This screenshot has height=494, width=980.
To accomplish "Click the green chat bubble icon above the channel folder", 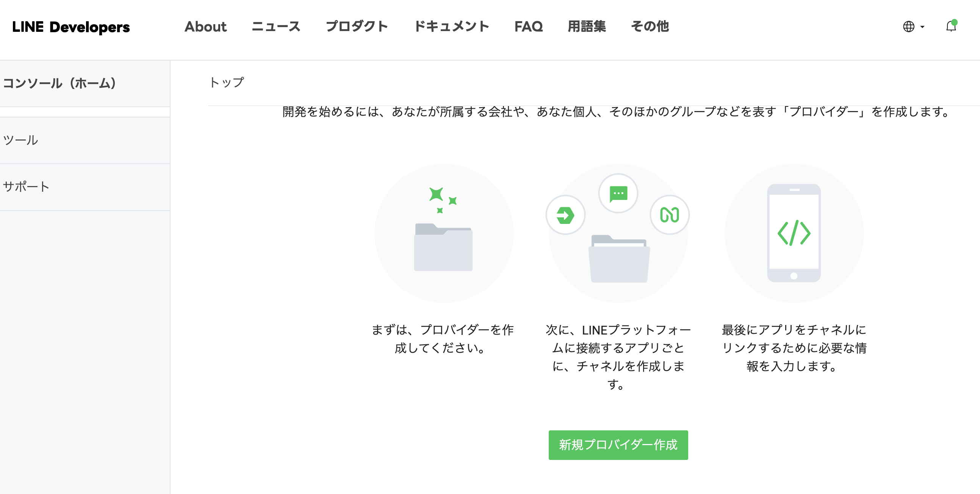I will tap(618, 193).
